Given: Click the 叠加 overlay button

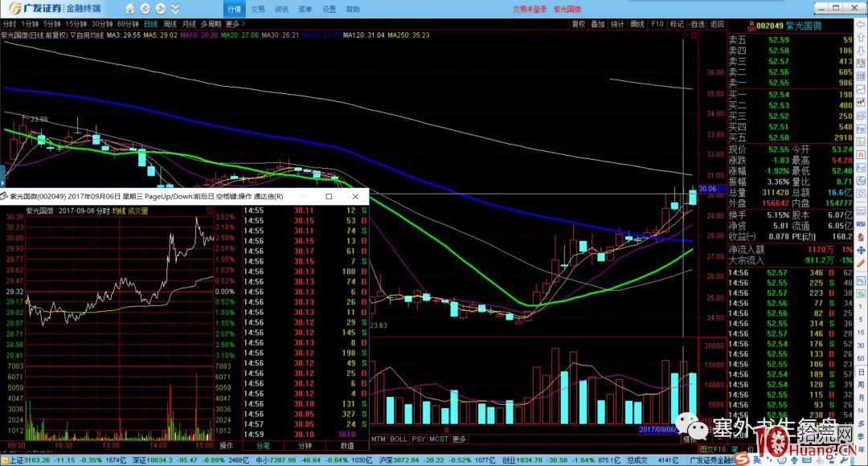Looking at the screenshot, I should (x=598, y=24).
